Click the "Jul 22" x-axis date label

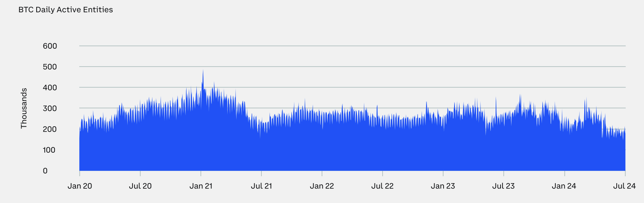coord(383,186)
